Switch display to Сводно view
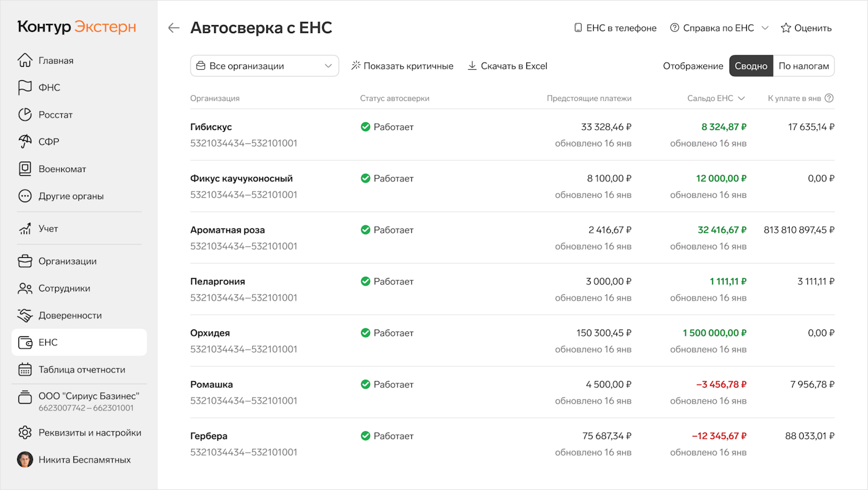 pos(750,66)
